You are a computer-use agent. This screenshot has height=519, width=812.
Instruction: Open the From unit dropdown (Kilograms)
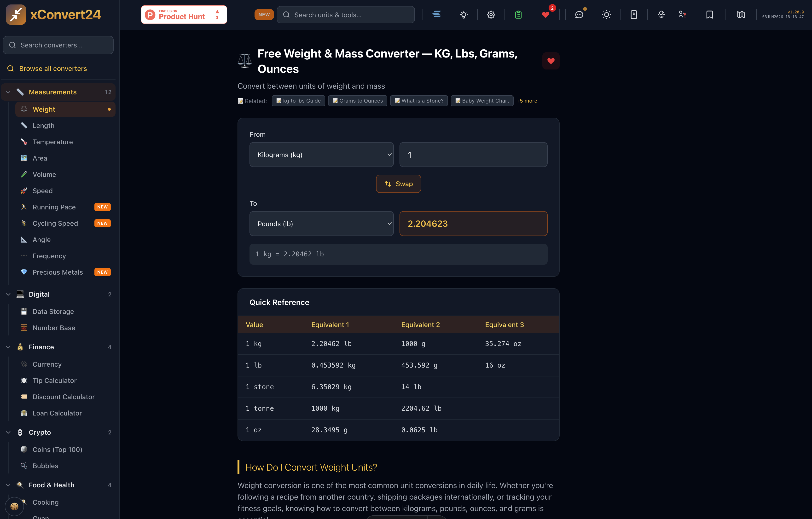tap(321, 155)
